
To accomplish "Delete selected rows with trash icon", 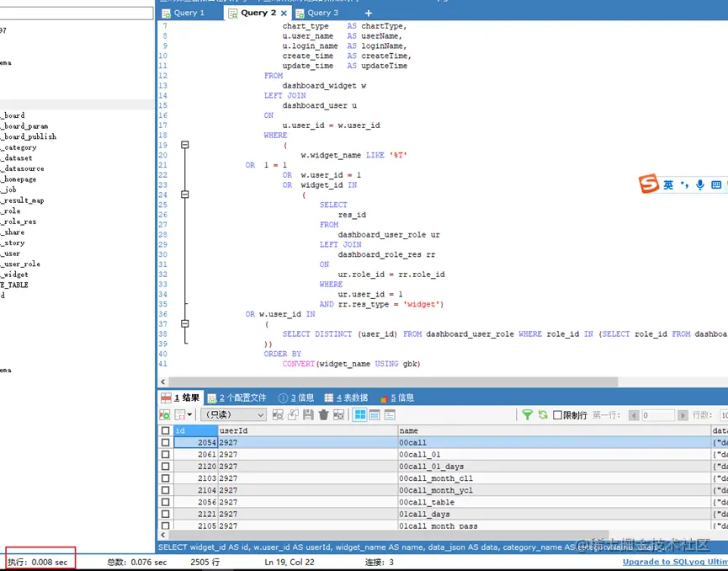I will [x=323, y=414].
